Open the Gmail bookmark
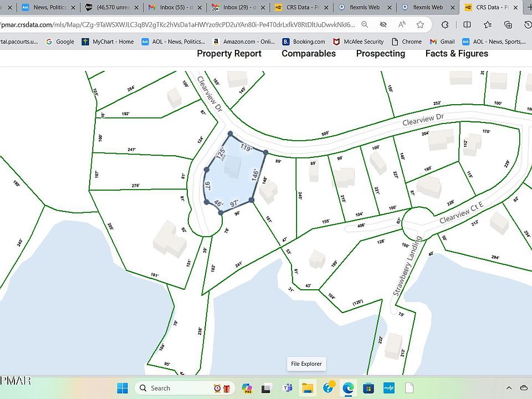This screenshot has width=532, height=399. 442,42
